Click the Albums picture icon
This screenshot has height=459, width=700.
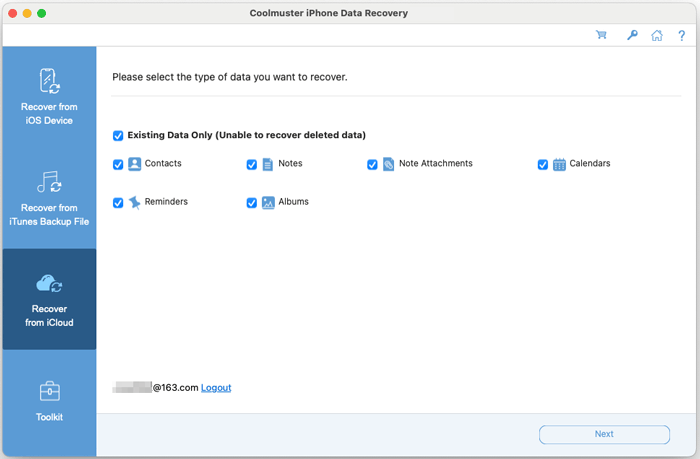pyautogui.click(x=268, y=203)
